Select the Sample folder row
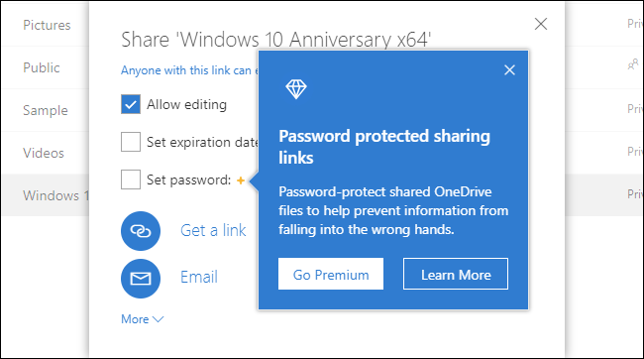This screenshot has height=359, width=644. [x=46, y=110]
